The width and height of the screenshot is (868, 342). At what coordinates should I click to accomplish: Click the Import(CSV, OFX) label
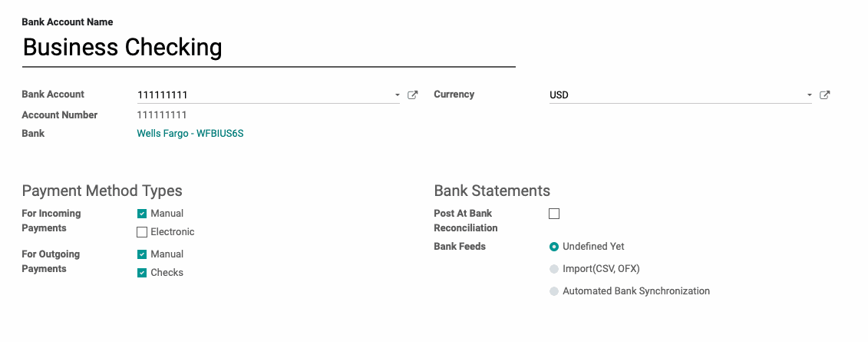(601, 269)
